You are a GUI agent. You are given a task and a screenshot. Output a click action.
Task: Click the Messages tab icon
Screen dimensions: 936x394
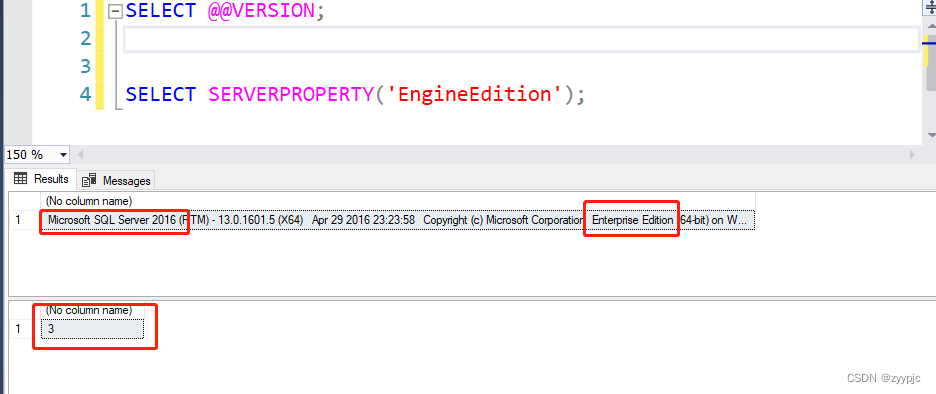pos(89,180)
